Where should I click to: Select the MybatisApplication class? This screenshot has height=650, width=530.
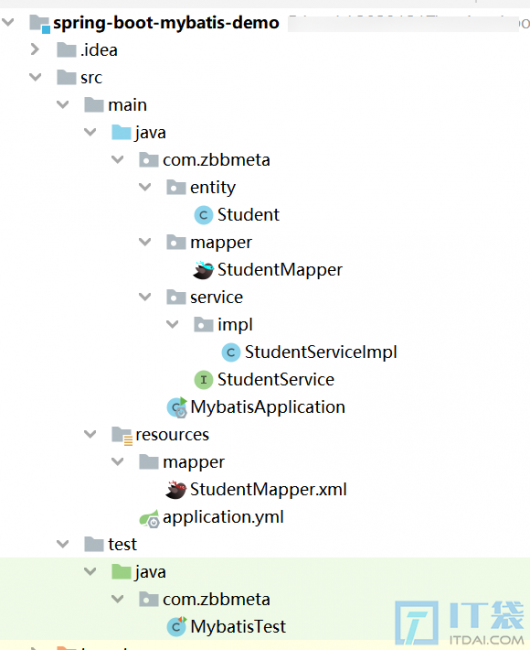[268, 407]
